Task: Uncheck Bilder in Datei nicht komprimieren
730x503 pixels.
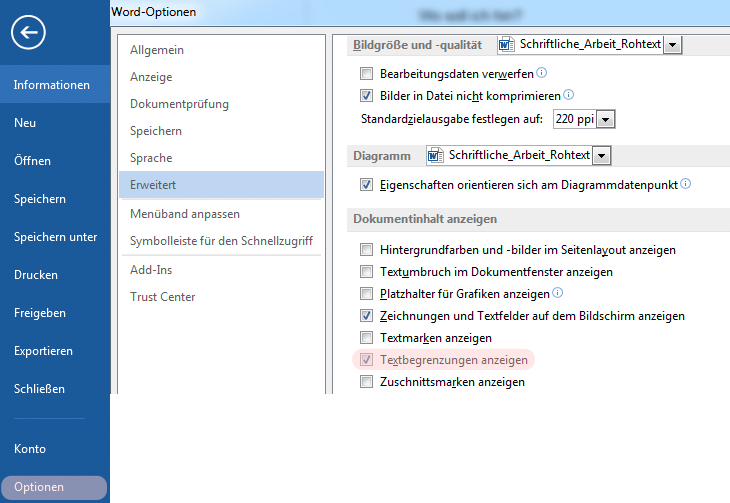Action: [x=367, y=96]
